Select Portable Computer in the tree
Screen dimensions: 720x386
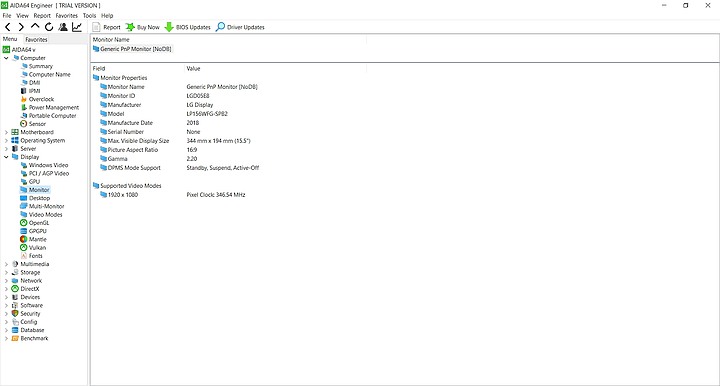point(52,116)
